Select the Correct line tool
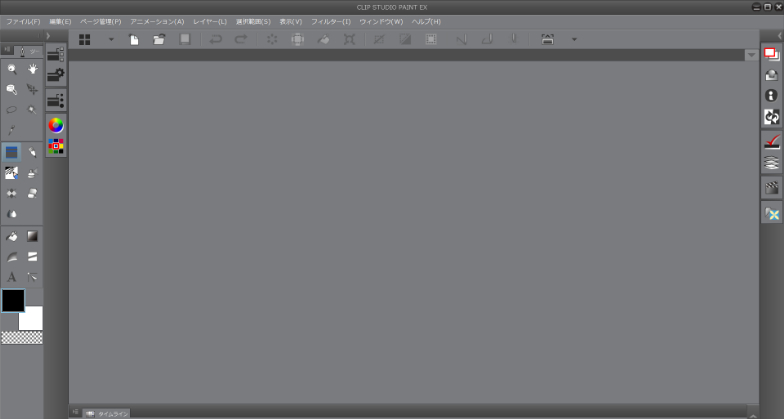Viewport: 784px width, 419px height. pyautogui.click(x=32, y=277)
